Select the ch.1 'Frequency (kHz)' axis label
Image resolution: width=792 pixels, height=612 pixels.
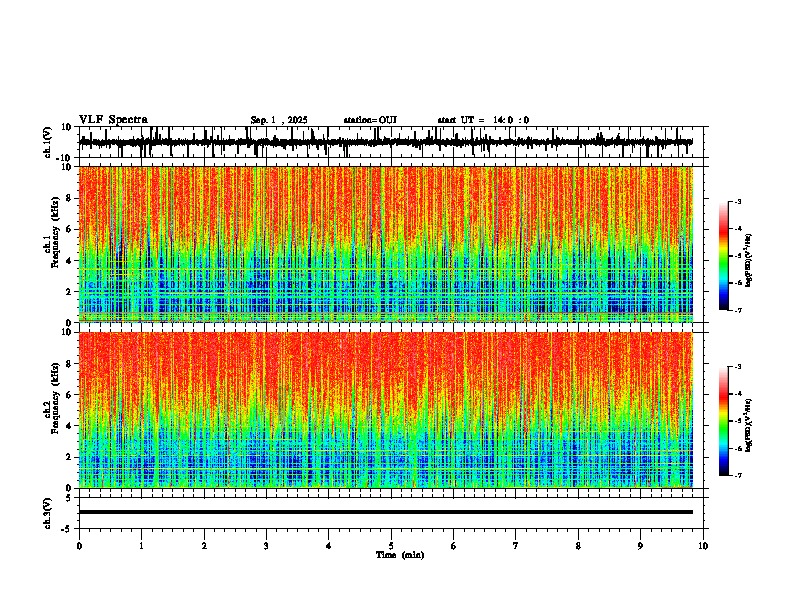click(x=55, y=232)
